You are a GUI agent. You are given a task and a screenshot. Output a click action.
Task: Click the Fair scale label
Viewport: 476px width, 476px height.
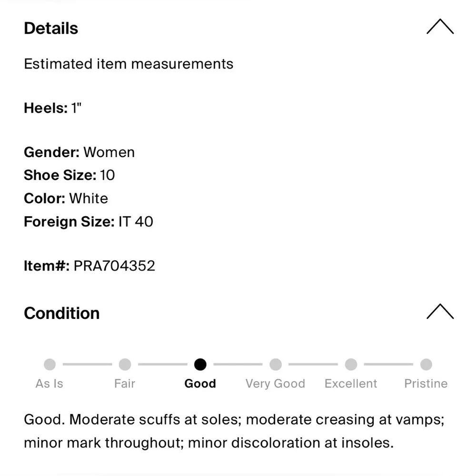click(125, 384)
